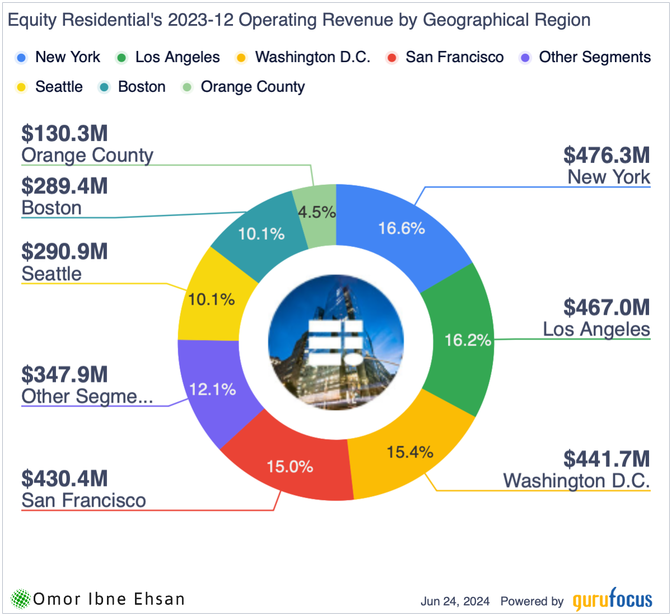Toggle Los Angeles legend entry

click(122, 58)
